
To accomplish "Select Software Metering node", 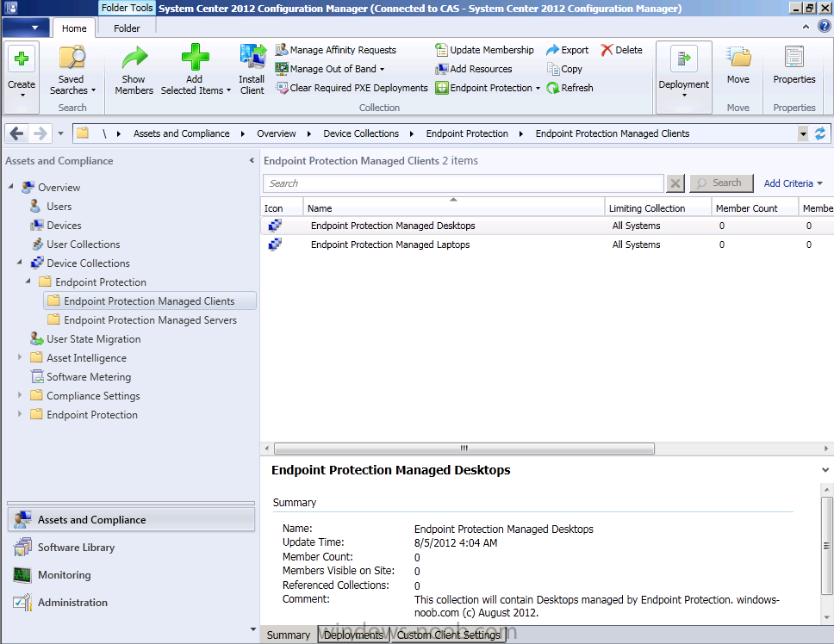I will [81, 377].
